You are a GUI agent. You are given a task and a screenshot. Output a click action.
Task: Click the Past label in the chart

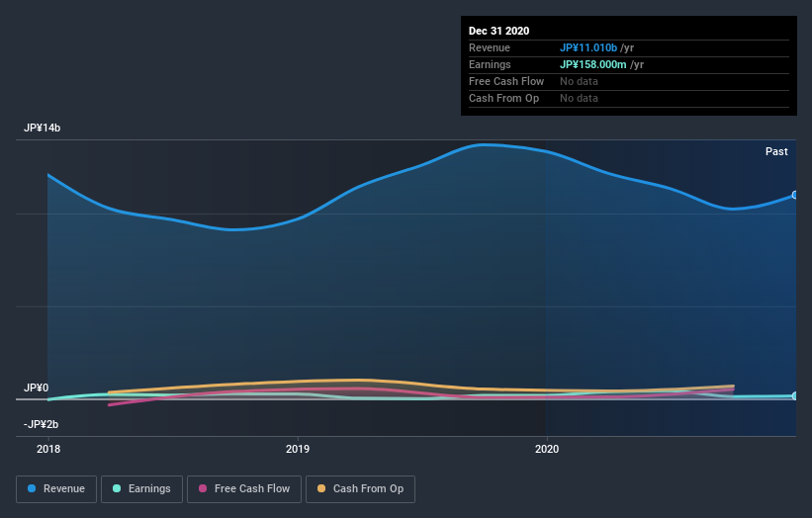coord(776,151)
